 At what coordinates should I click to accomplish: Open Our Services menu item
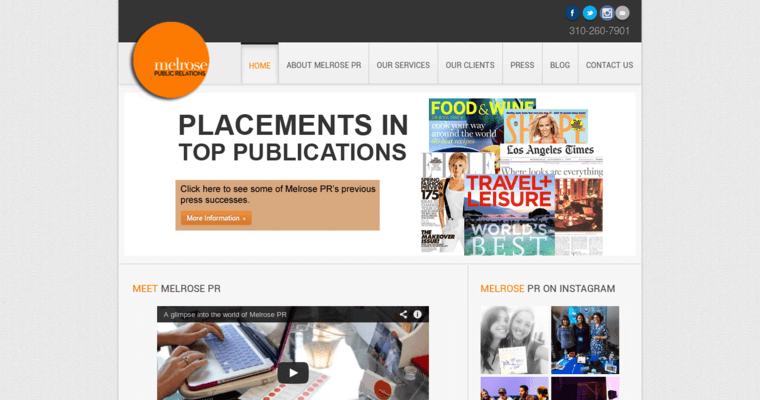(403, 65)
